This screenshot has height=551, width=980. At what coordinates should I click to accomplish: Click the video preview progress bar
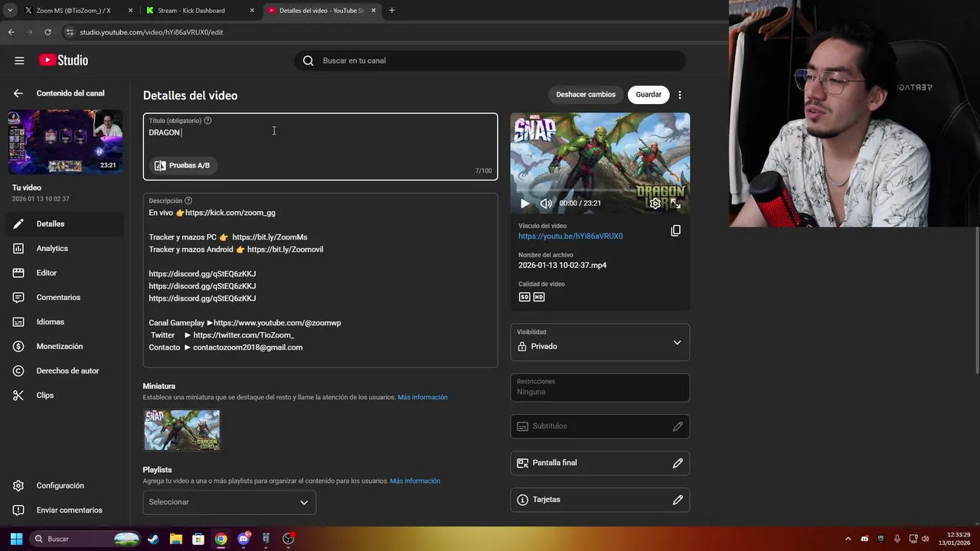coord(600,191)
